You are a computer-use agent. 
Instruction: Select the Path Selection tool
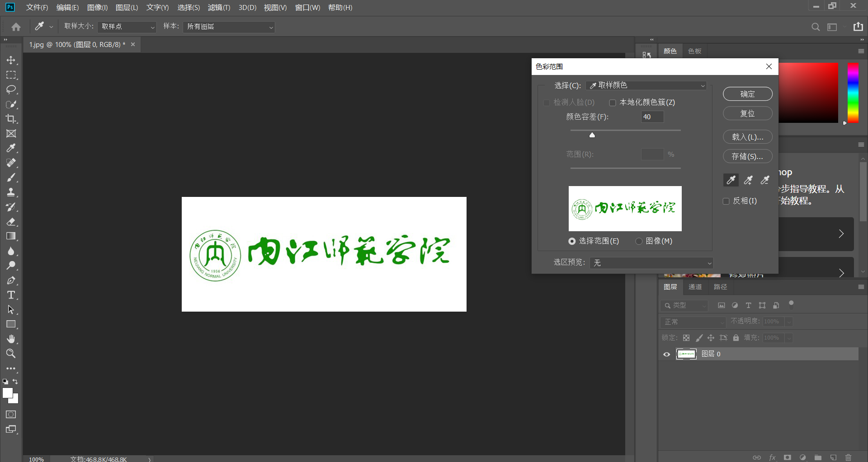point(11,310)
